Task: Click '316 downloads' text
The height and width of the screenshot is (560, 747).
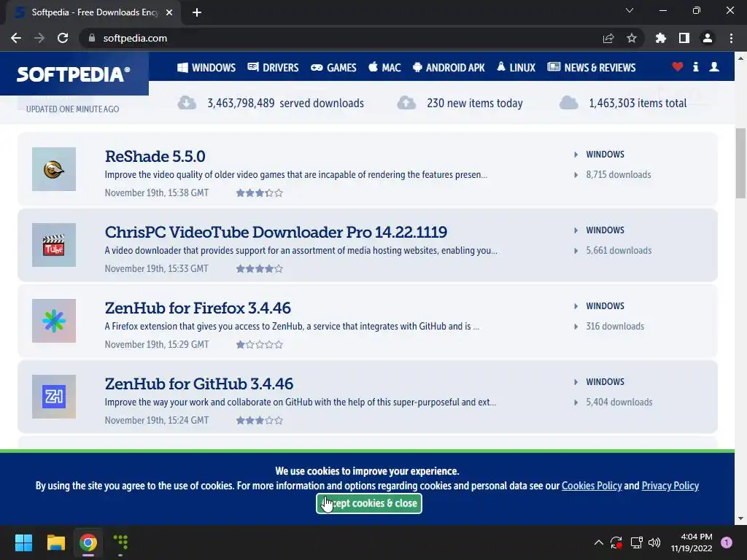Action: (x=615, y=326)
